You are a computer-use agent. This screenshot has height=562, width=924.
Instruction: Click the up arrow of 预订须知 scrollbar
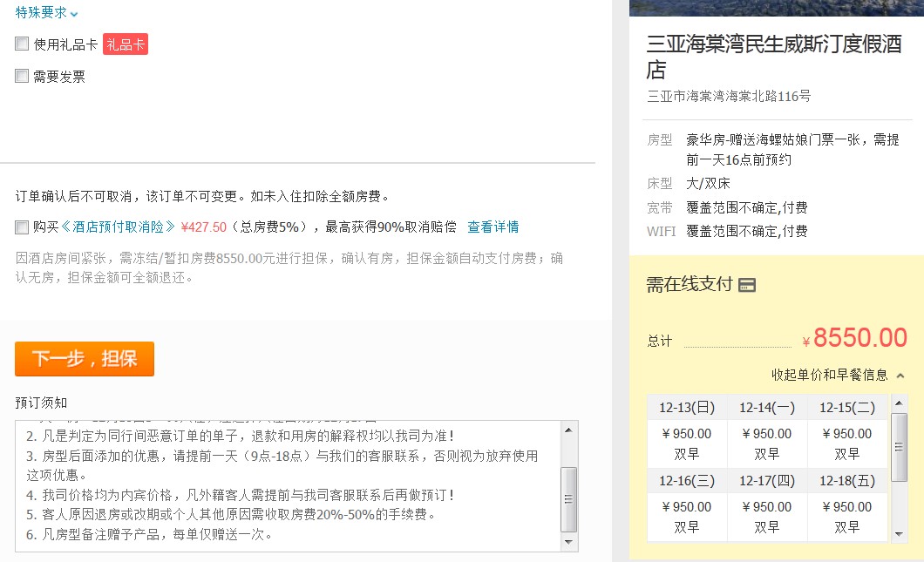pyautogui.click(x=568, y=430)
